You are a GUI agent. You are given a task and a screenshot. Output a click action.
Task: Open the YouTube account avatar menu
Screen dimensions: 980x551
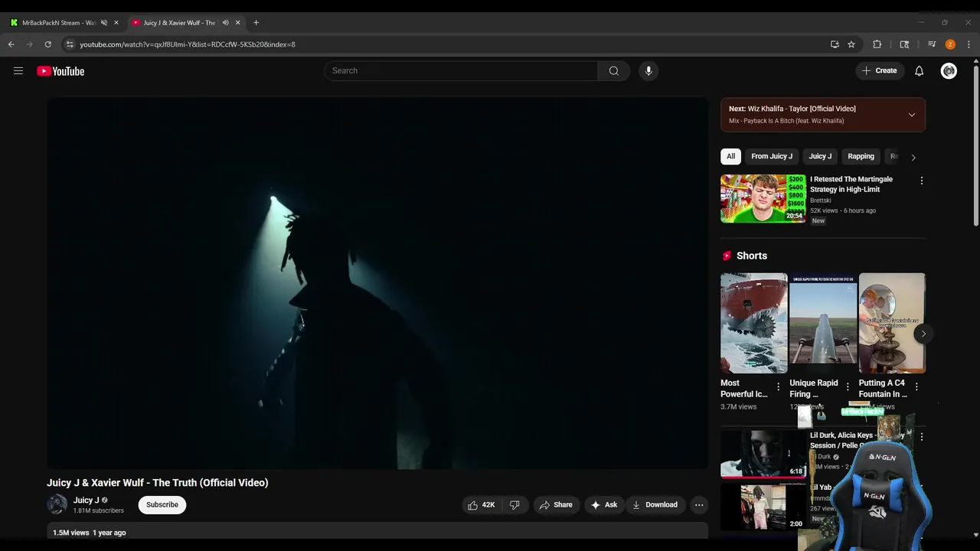point(949,71)
